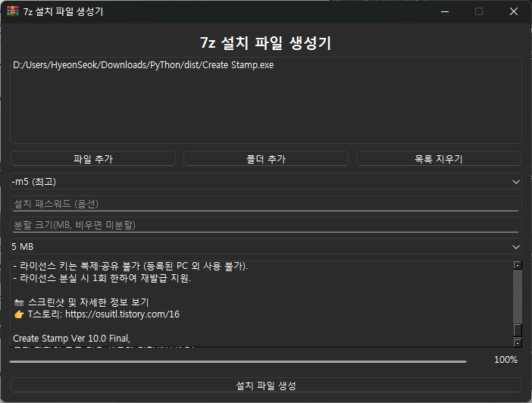Click the line 라이선스 키는 복제·공유 불가
The width and height of the screenshot is (532, 403).
click(x=130, y=266)
